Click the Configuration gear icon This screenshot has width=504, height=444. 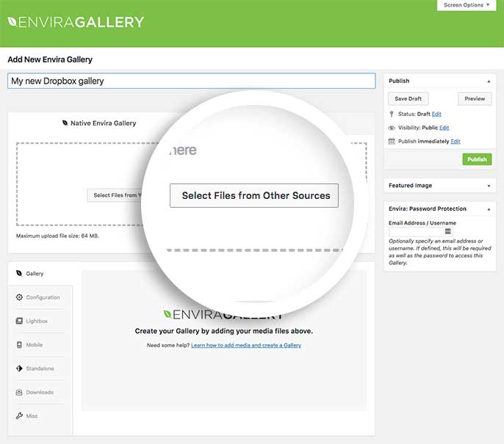(19, 297)
